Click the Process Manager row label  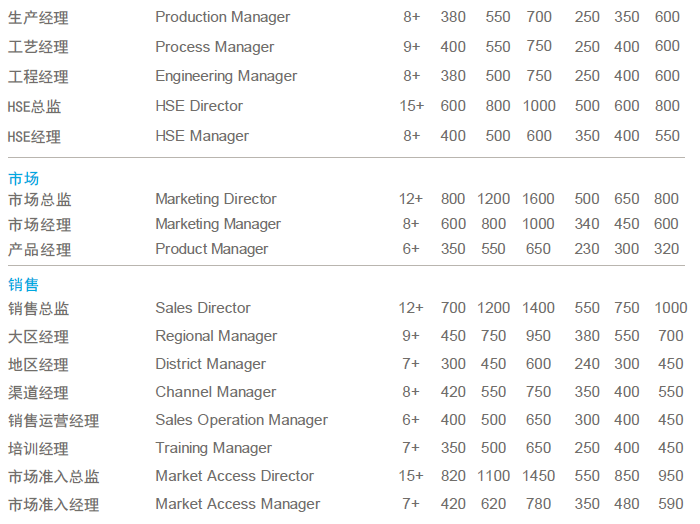click(214, 47)
